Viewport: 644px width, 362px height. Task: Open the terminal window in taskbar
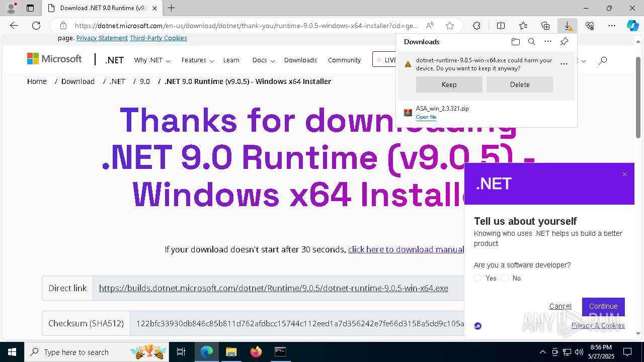(x=280, y=352)
